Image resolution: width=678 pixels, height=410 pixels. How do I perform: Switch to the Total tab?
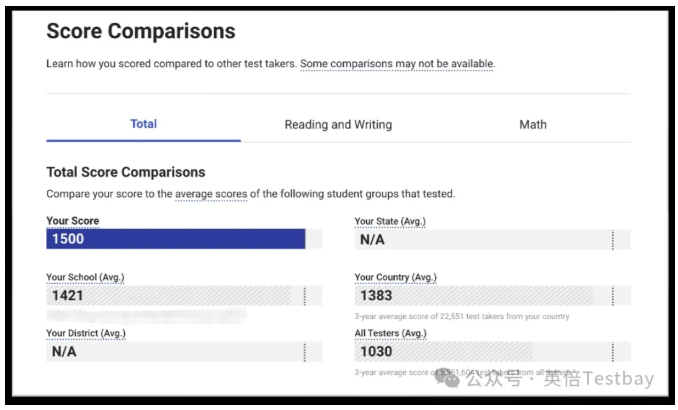[x=143, y=124]
